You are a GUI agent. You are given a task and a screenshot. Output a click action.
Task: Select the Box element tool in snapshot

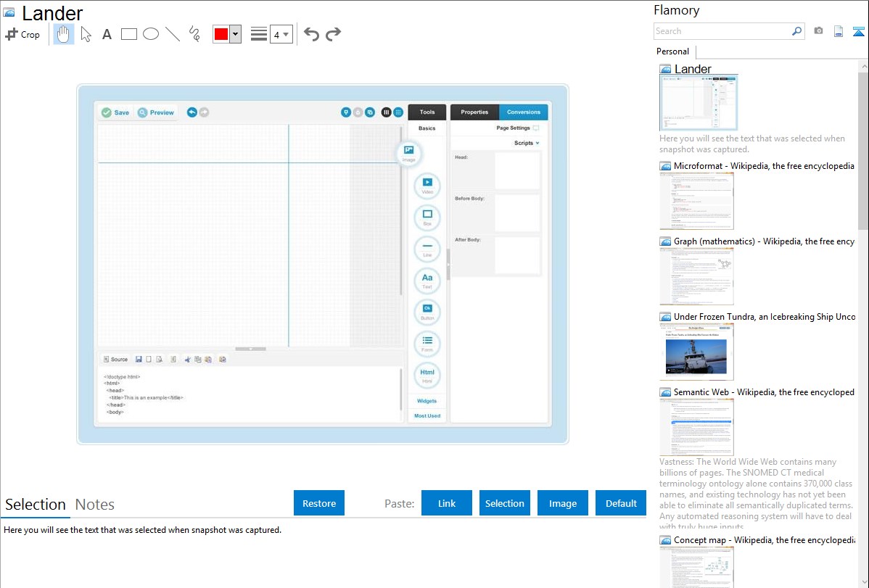click(x=427, y=217)
